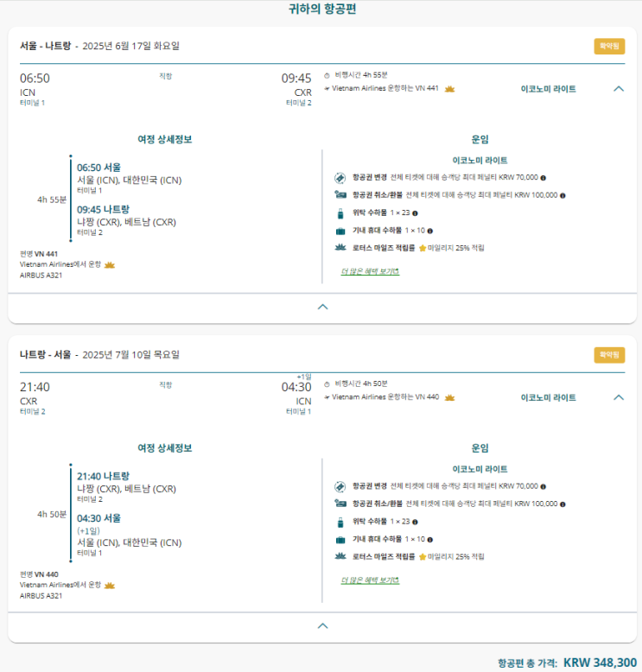Collapse outbound flight card using bottom chevron

(x=322, y=307)
